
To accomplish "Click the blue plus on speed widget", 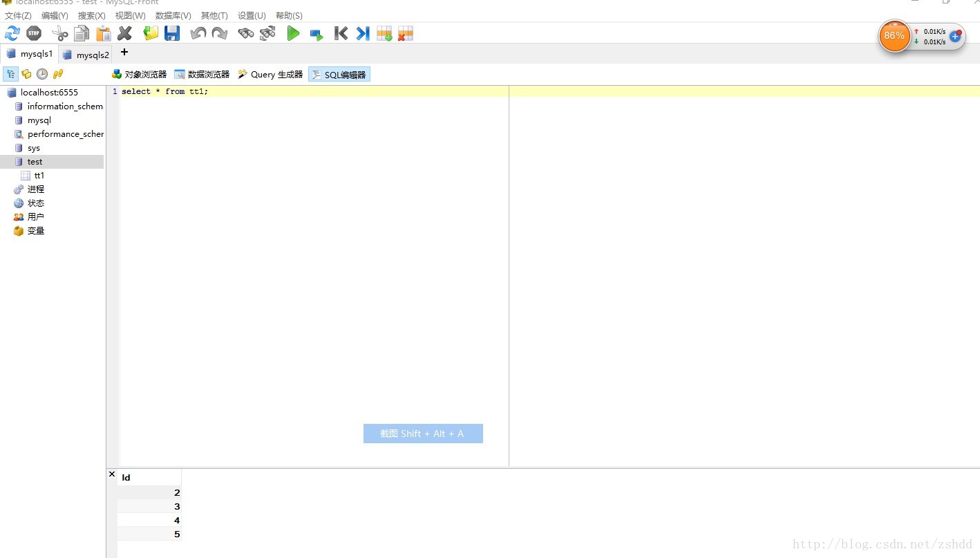I will click(955, 36).
